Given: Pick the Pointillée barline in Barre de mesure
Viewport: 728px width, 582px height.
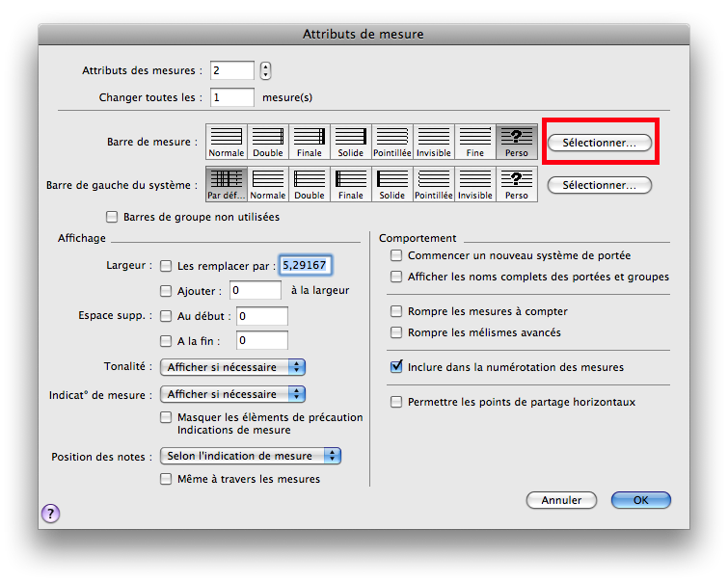Looking at the screenshot, I should pyautogui.click(x=392, y=142).
